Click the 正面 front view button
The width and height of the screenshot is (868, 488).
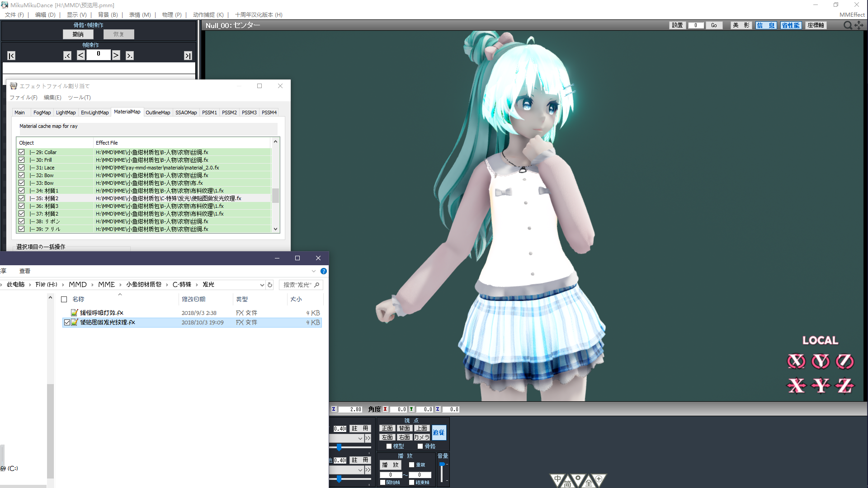click(387, 428)
